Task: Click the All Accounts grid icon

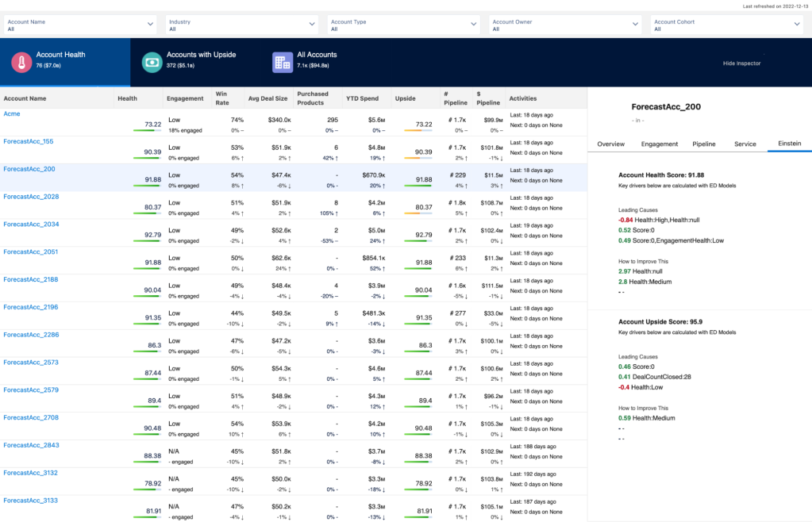Action: (x=283, y=61)
